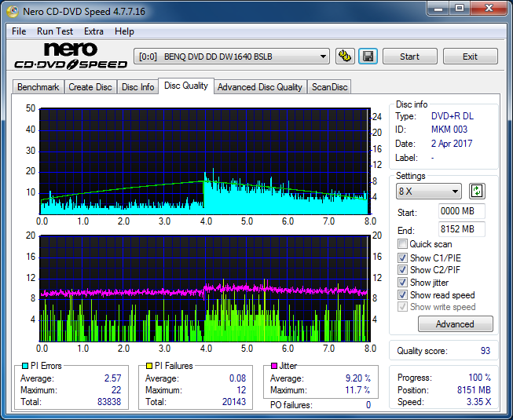The width and height of the screenshot is (513, 420).
Task: Click the disc type DVD+R DL
Action: [453, 116]
